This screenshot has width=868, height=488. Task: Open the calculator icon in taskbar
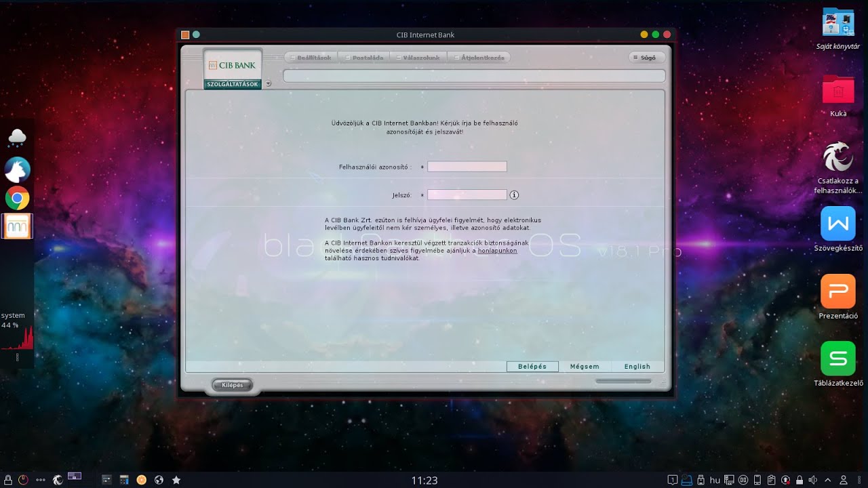click(x=124, y=480)
